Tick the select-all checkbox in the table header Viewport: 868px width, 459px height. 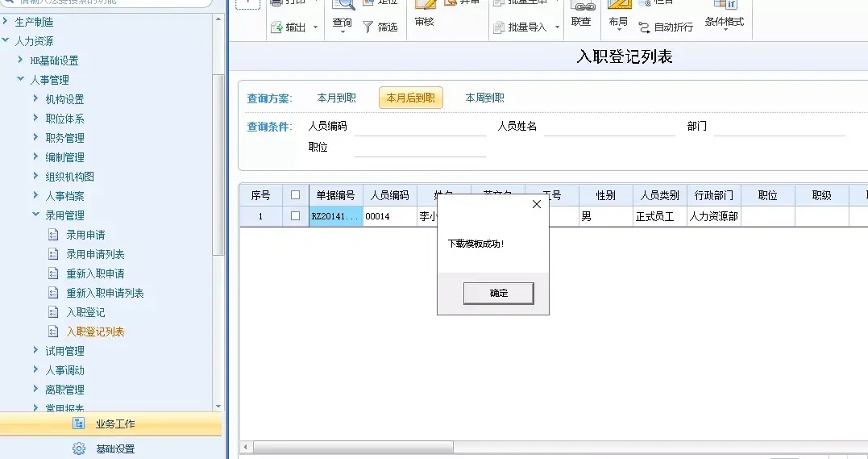coord(296,195)
